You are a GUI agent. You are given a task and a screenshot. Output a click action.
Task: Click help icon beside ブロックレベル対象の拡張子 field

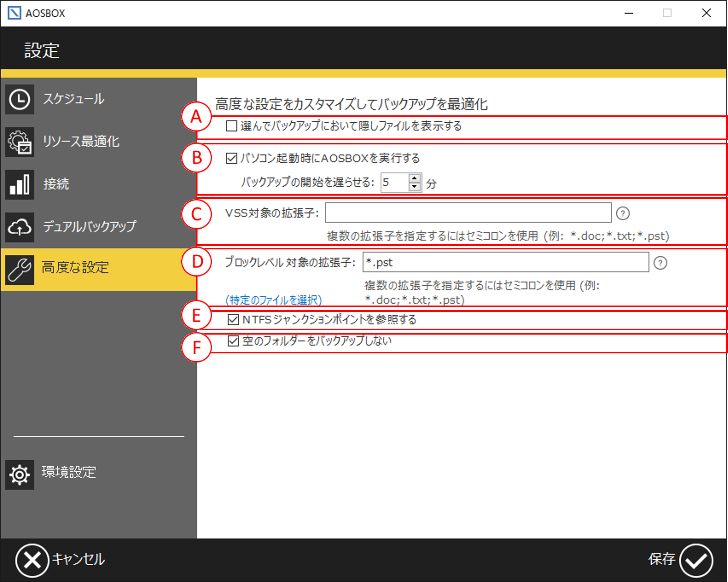[660, 263]
